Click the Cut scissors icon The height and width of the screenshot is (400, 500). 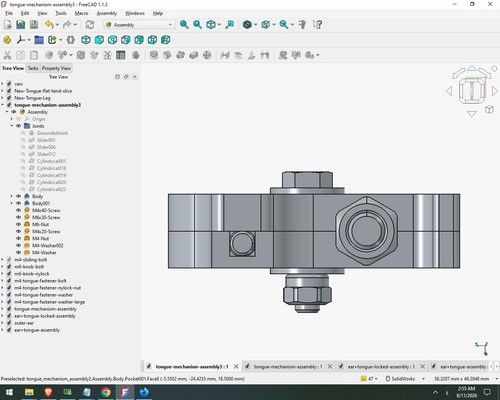[7, 55]
